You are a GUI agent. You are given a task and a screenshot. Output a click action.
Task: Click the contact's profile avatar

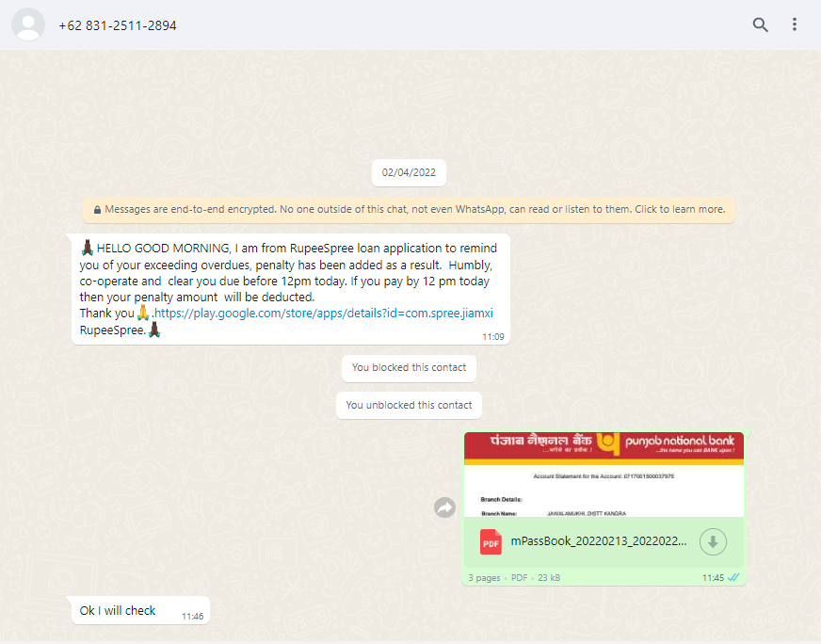(x=28, y=25)
